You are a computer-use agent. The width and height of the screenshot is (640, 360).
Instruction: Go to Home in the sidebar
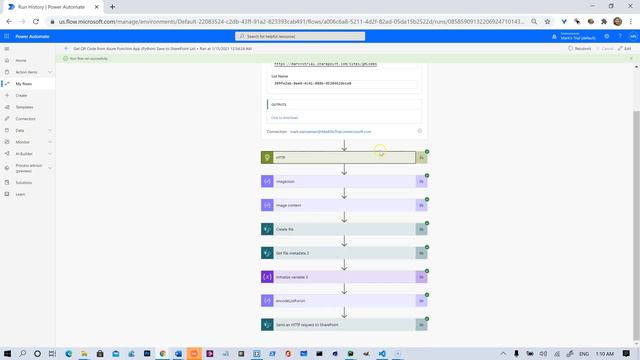21,60
